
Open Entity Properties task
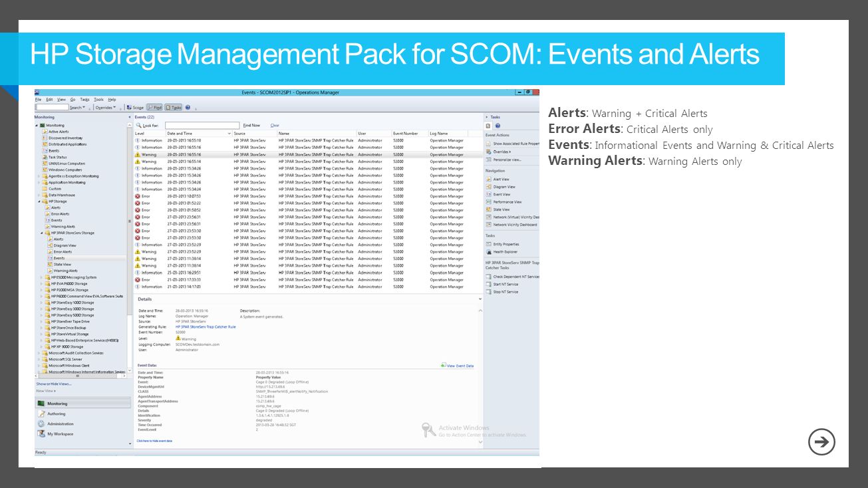(x=502, y=245)
